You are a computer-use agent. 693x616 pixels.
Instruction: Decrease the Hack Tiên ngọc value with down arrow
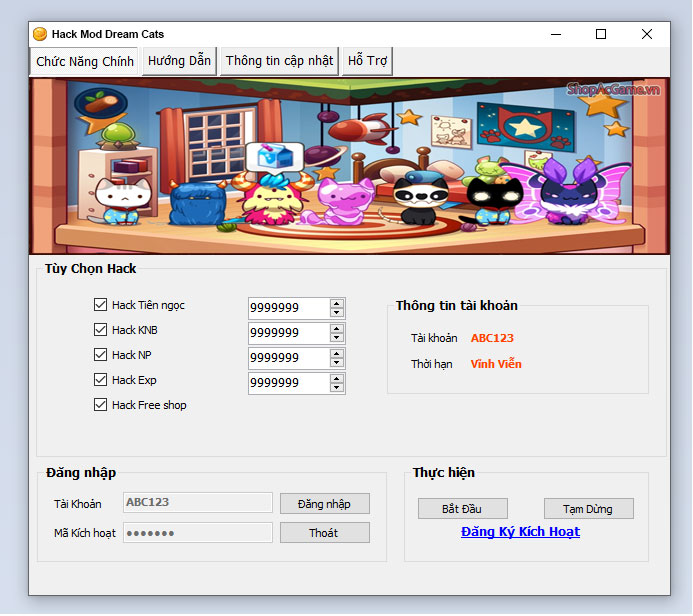(x=337, y=312)
